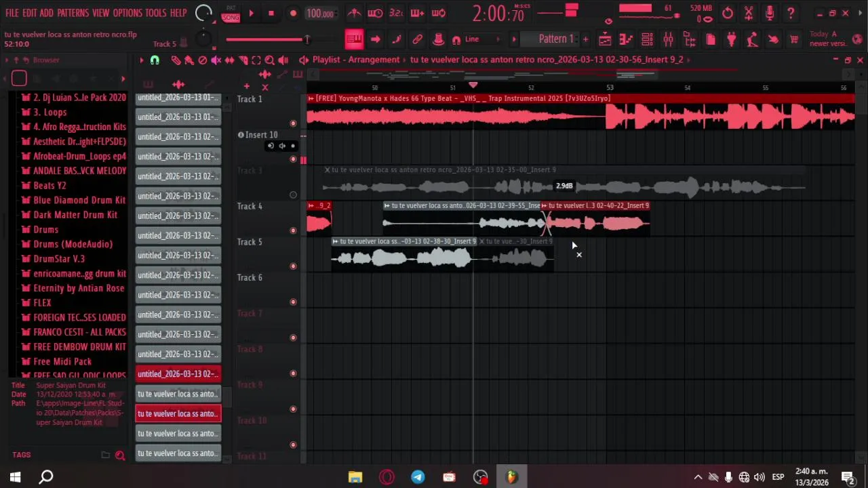The height and width of the screenshot is (488, 868).
Task: Open the plugin picker plug icon
Action: (731, 39)
